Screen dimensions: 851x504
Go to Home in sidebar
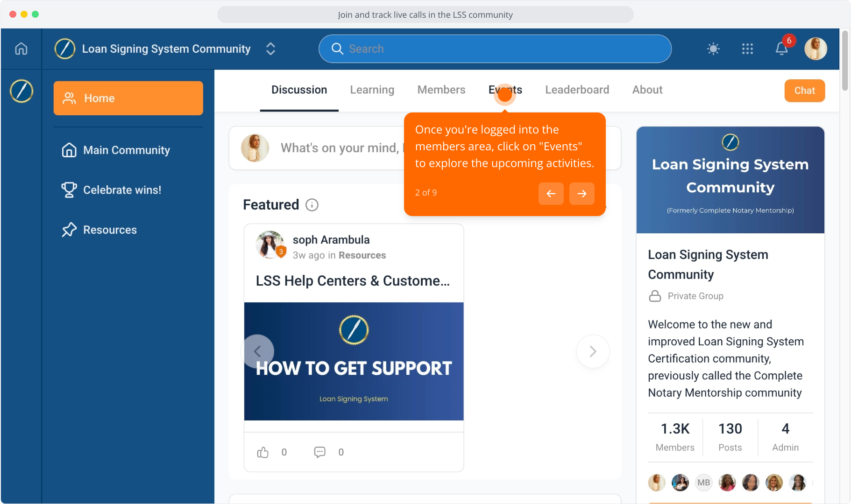tap(128, 98)
